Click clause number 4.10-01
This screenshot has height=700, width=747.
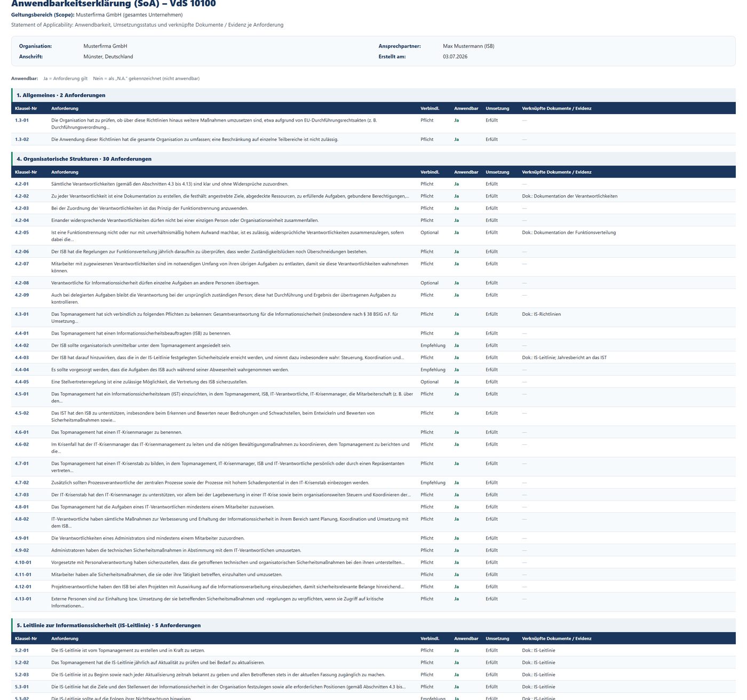pos(23,563)
